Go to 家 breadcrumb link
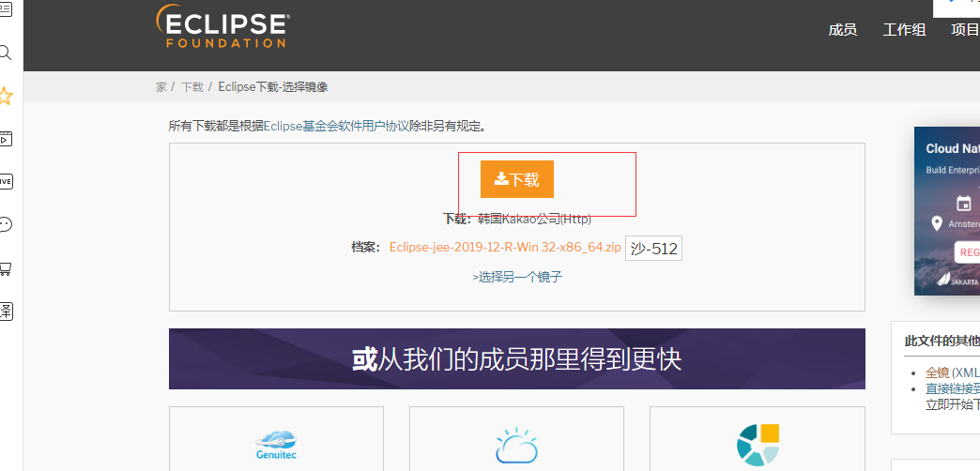Screen dimensions: 980x471 pos(161,87)
